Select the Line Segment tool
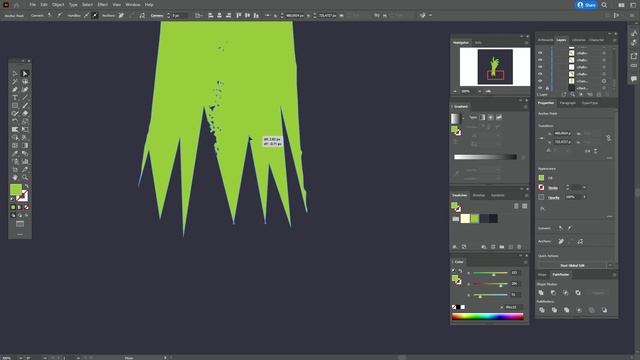This screenshot has height=360, width=640. tap(25, 98)
